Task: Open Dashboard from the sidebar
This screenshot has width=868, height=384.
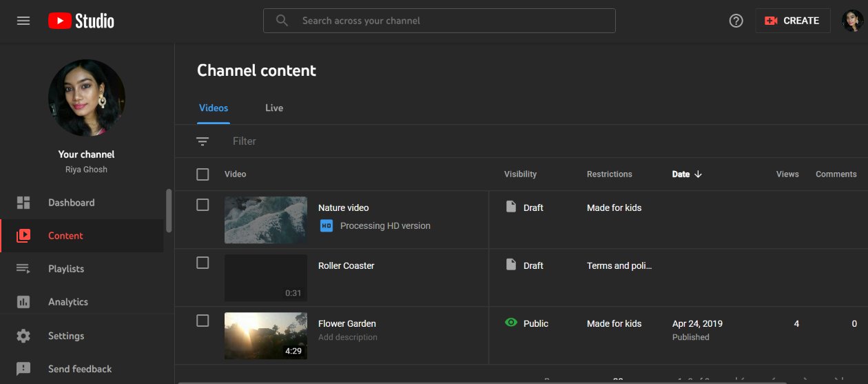Action: coord(71,203)
